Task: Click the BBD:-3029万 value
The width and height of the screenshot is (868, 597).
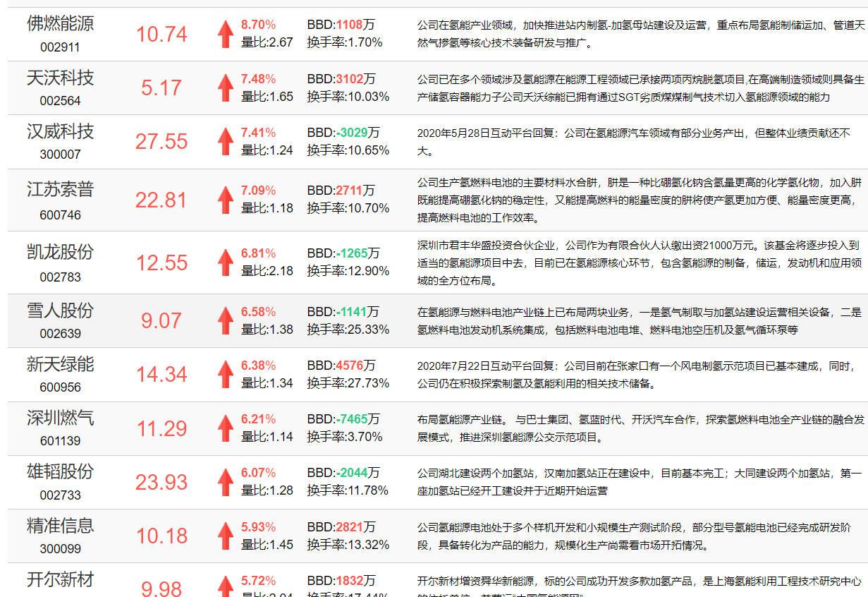Action: 343,133
